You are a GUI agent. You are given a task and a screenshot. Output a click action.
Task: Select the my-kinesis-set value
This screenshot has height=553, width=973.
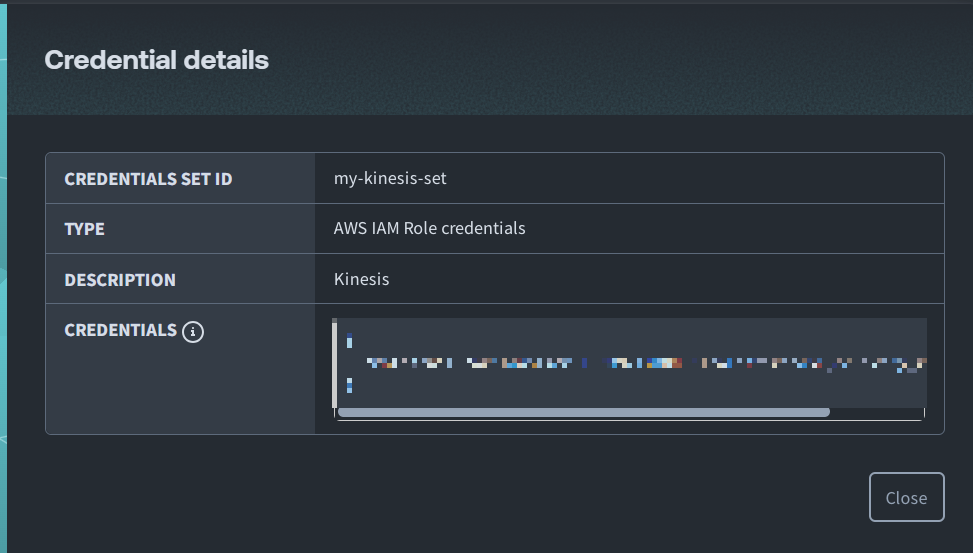(x=390, y=179)
